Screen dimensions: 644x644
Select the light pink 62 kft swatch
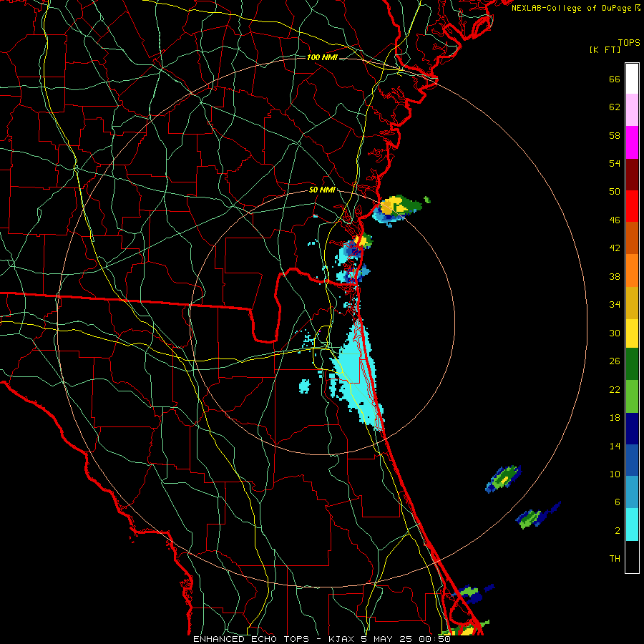coord(632,110)
